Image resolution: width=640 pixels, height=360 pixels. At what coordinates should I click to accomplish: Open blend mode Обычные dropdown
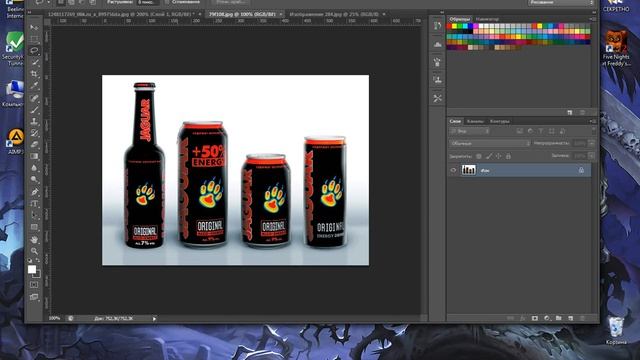490,143
